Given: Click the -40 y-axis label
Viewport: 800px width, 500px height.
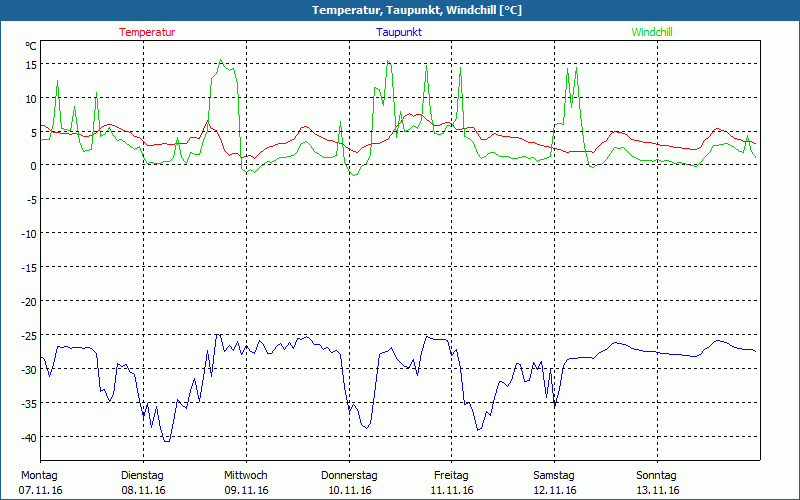Looking at the screenshot, I should pos(29,438).
